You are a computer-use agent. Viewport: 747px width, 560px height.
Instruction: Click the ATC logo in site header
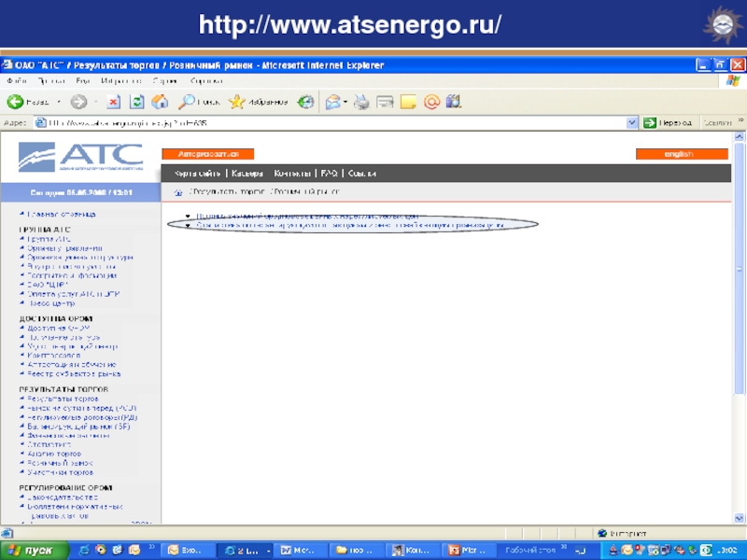pos(81,158)
